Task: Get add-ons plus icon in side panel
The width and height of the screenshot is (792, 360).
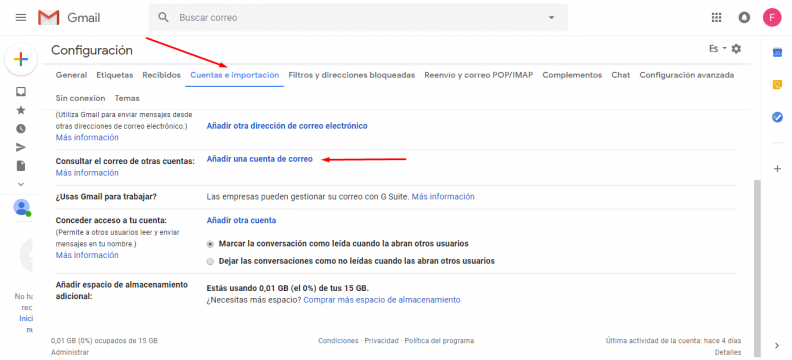Action: click(x=777, y=169)
